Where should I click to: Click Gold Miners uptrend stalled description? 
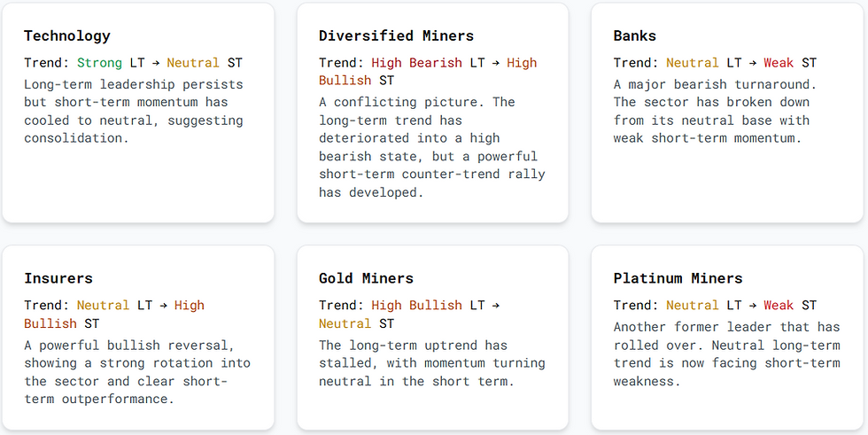point(432,363)
